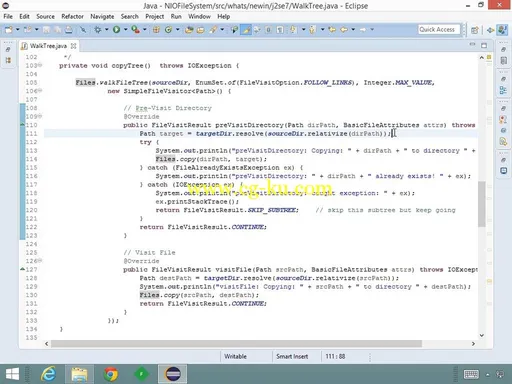Click the override indicator at line 127
Screen dimensions: 512x384
point(22,269)
